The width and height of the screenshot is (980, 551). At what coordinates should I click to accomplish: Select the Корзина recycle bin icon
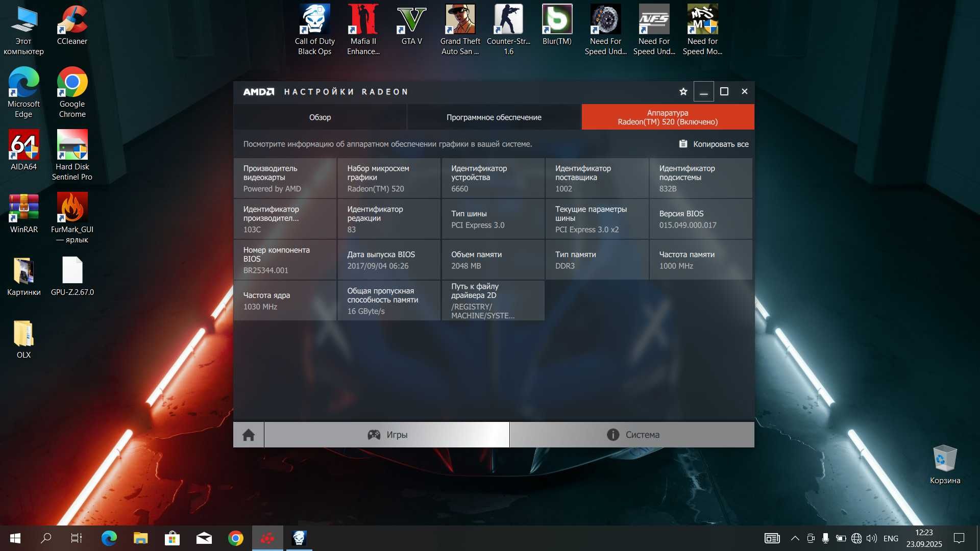coord(945,464)
